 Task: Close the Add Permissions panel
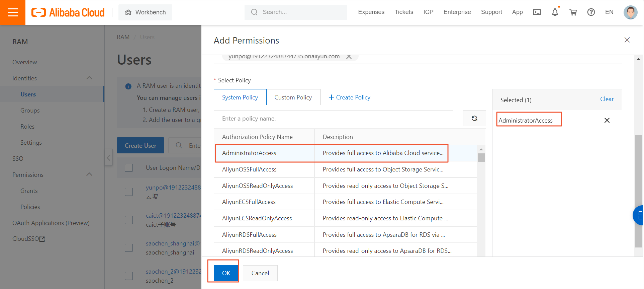[627, 40]
